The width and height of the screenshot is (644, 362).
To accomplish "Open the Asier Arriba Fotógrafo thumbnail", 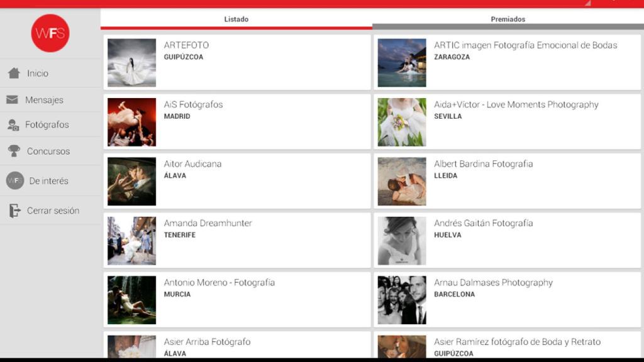I will pos(132,347).
